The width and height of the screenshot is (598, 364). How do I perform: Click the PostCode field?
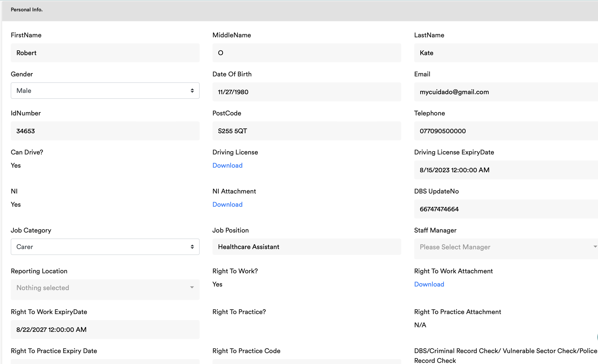[306, 131]
